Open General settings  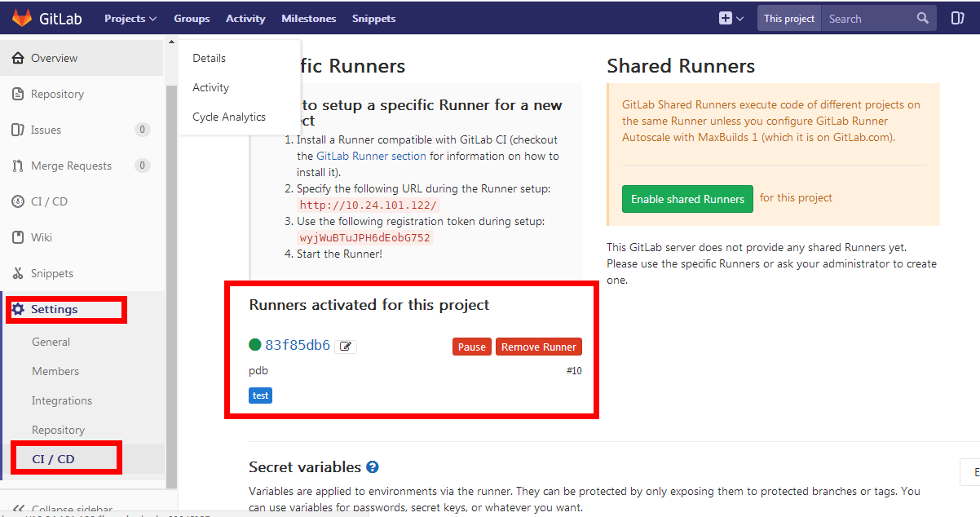pyautogui.click(x=51, y=342)
